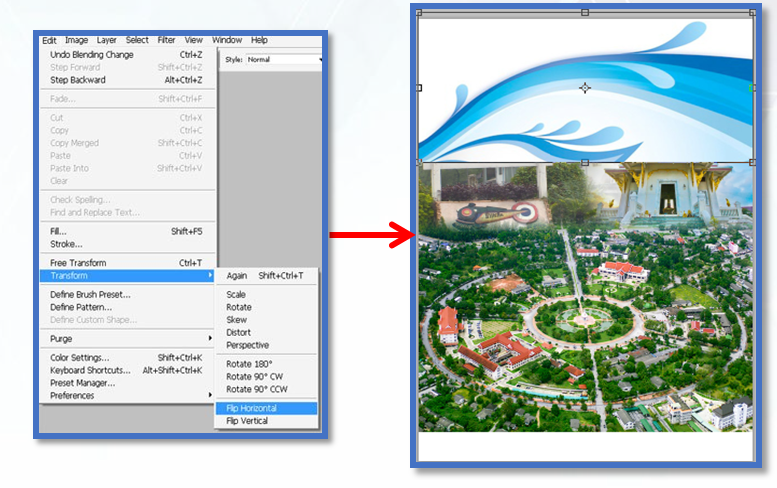Select Stroke... from the Edit menu
The height and width of the screenshot is (488, 777).
coord(127,244)
